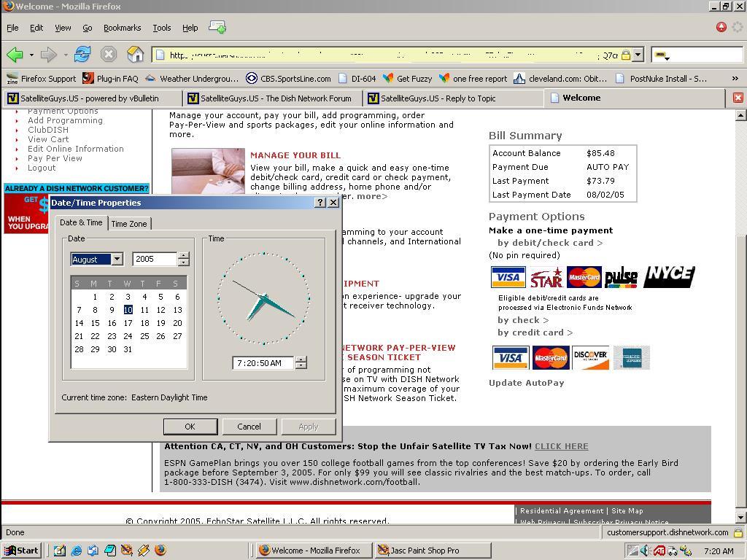Image resolution: width=747 pixels, height=560 pixels.
Task: Click the padlock icon in the status bar
Action: pos(738,532)
